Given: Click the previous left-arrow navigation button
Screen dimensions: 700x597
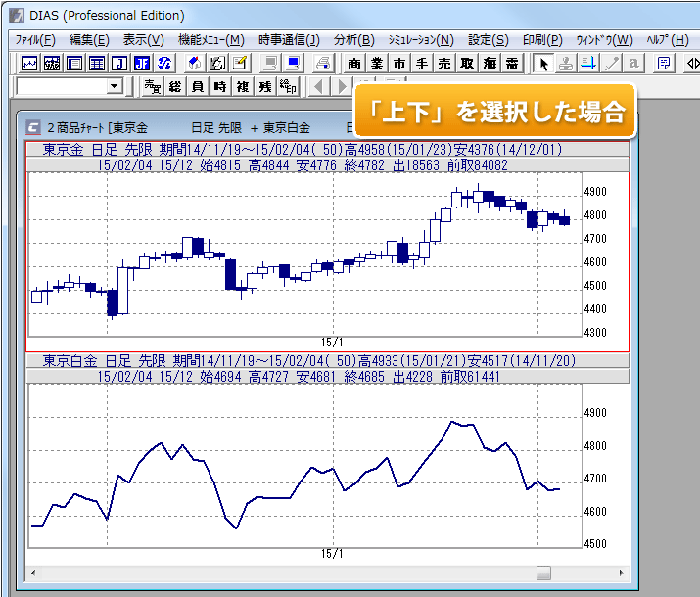Looking at the screenshot, I should 318,87.
